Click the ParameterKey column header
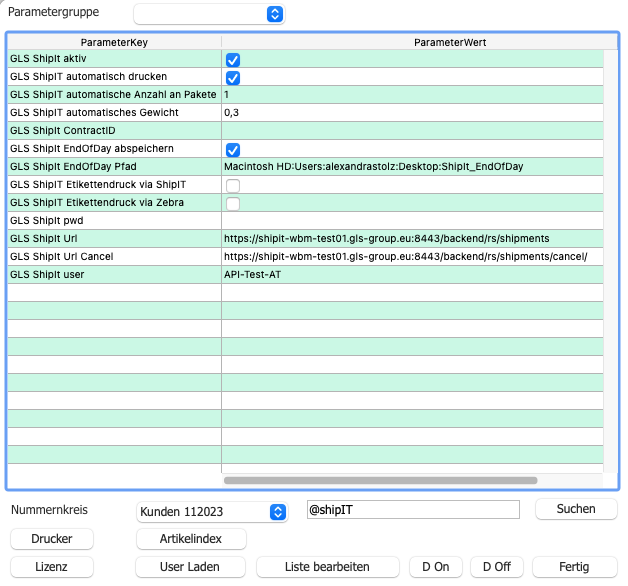 click(x=114, y=42)
